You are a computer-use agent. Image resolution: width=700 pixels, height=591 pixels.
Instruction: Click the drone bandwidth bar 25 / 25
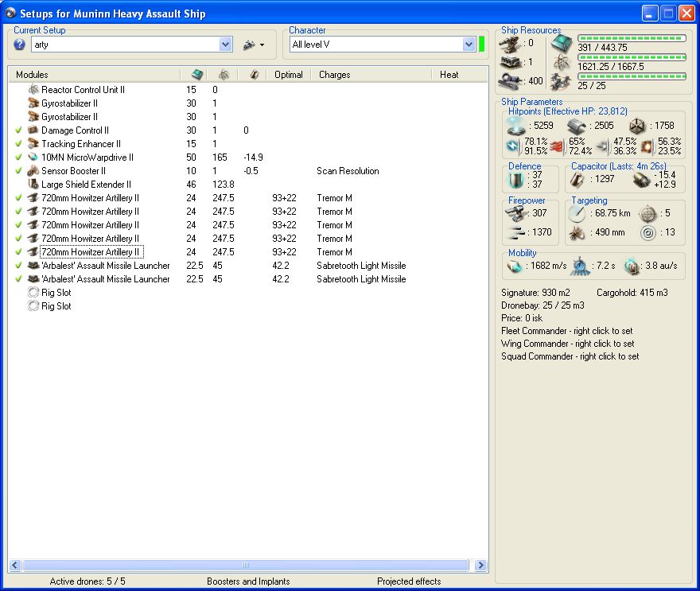(632, 76)
